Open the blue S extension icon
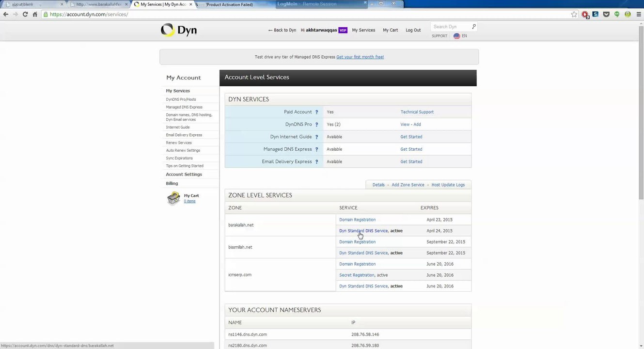 point(595,15)
